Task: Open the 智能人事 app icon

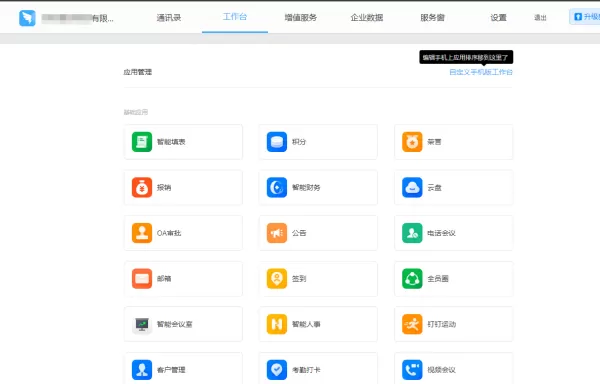Action: point(277,324)
